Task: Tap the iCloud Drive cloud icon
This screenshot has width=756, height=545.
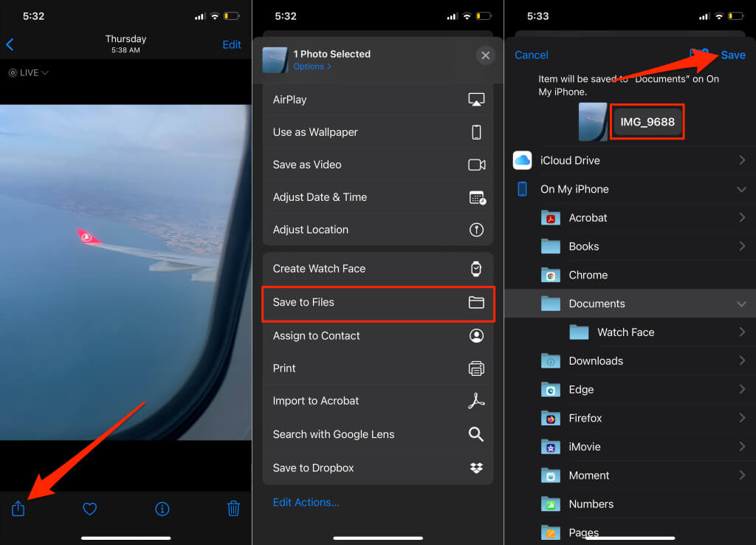Action: pyautogui.click(x=523, y=160)
